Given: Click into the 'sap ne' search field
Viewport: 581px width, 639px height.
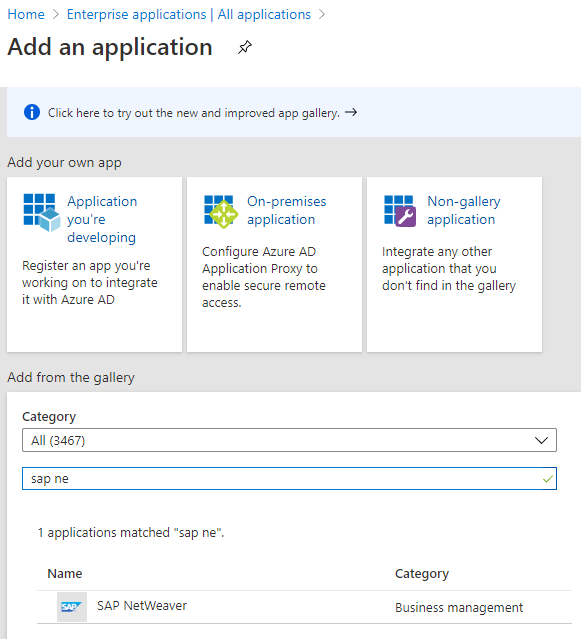Looking at the screenshot, I should click(x=289, y=478).
